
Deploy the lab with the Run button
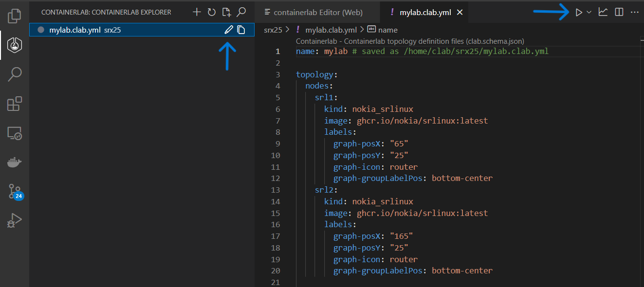pyautogui.click(x=578, y=12)
